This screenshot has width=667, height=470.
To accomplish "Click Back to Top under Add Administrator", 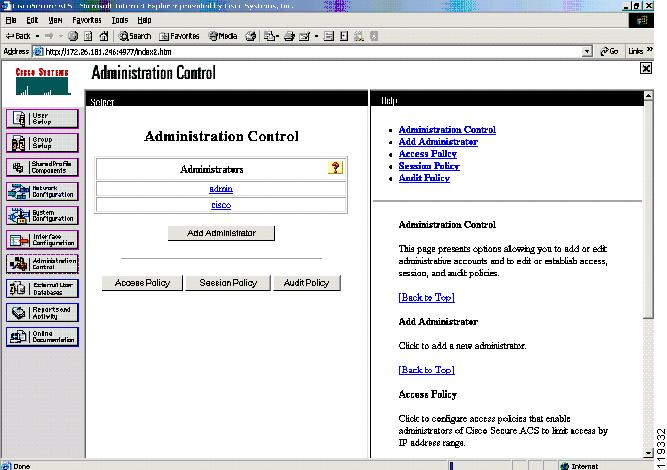I will [426, 370].
